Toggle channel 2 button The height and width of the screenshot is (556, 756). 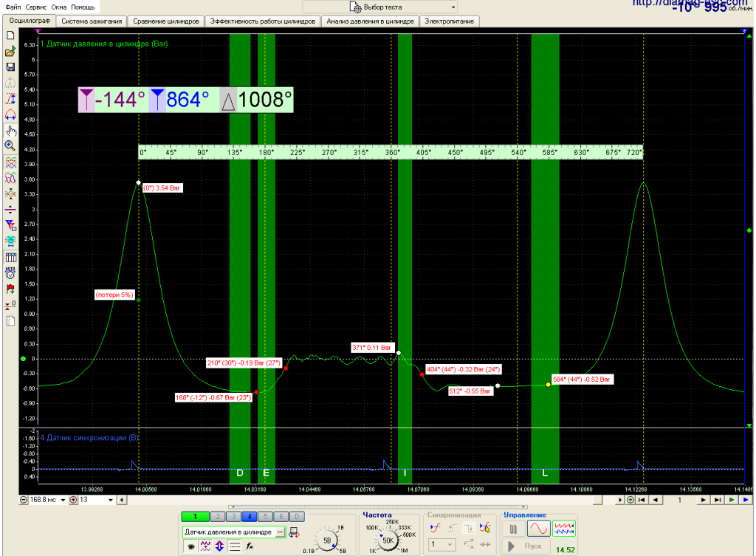pyautogui.click(x=218, y=516)
